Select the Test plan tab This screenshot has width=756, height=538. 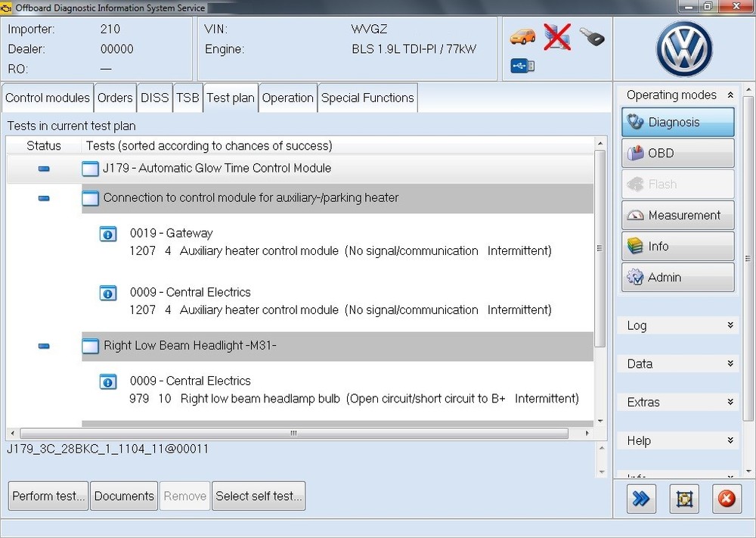(231, 98)
